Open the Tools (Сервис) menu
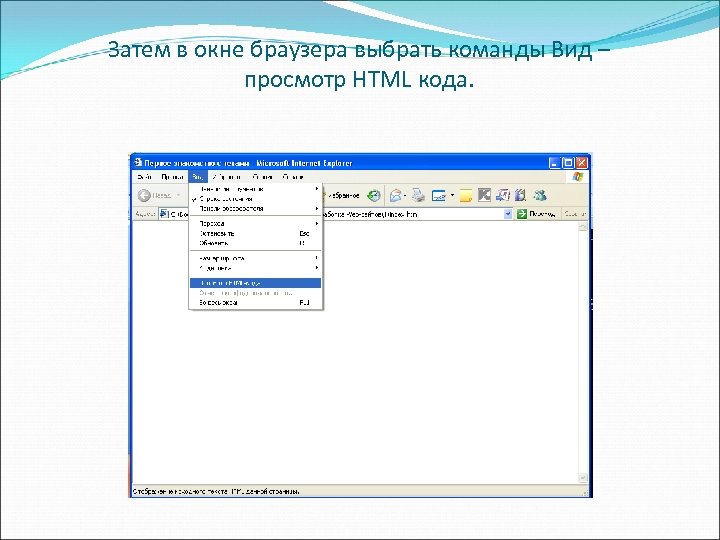 262,177
